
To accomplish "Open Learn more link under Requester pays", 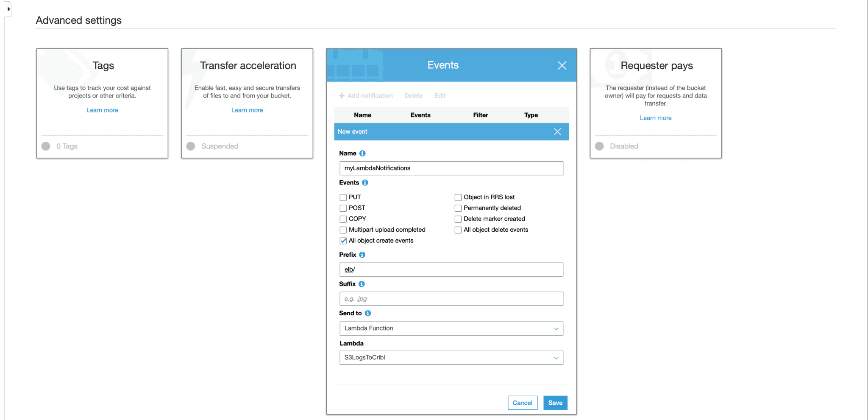I will [x=655, y=118].
